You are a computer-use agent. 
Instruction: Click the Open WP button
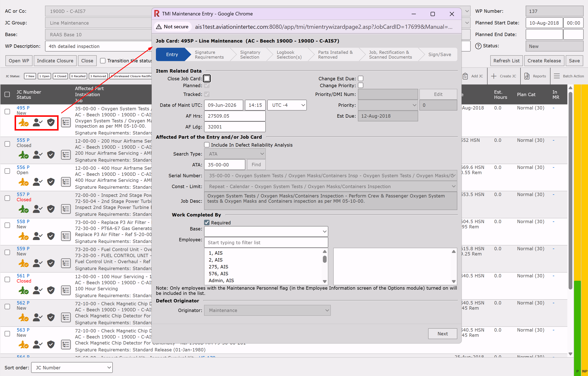pyautogui.click(x=19, y=61)
